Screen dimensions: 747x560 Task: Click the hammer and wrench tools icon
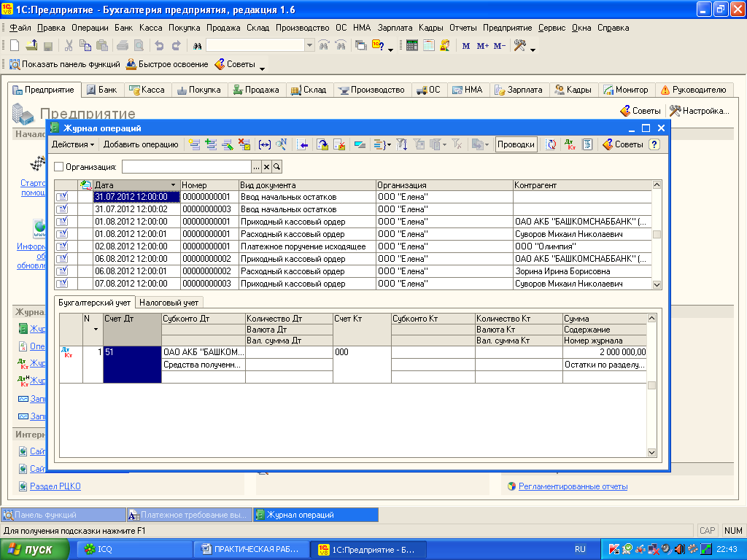pos(519,46)
